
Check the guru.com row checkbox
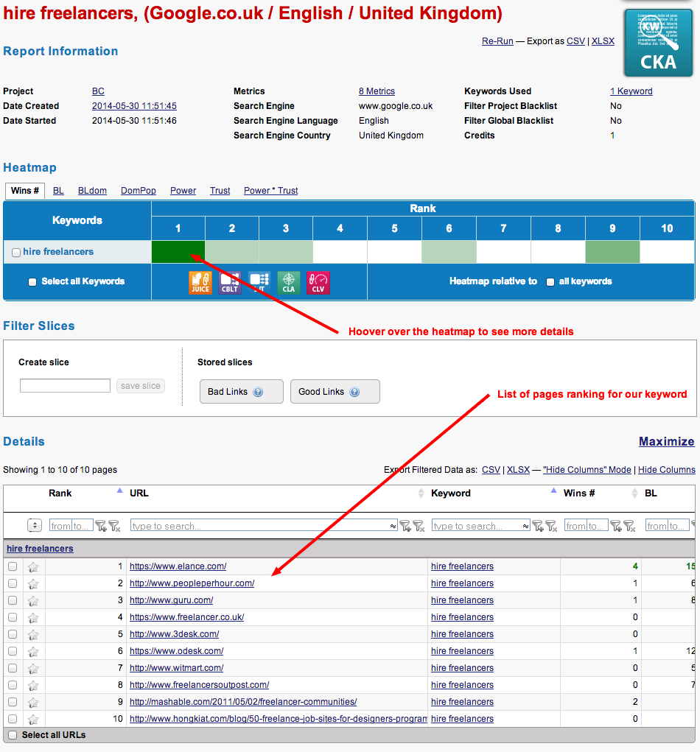[13, 600]
